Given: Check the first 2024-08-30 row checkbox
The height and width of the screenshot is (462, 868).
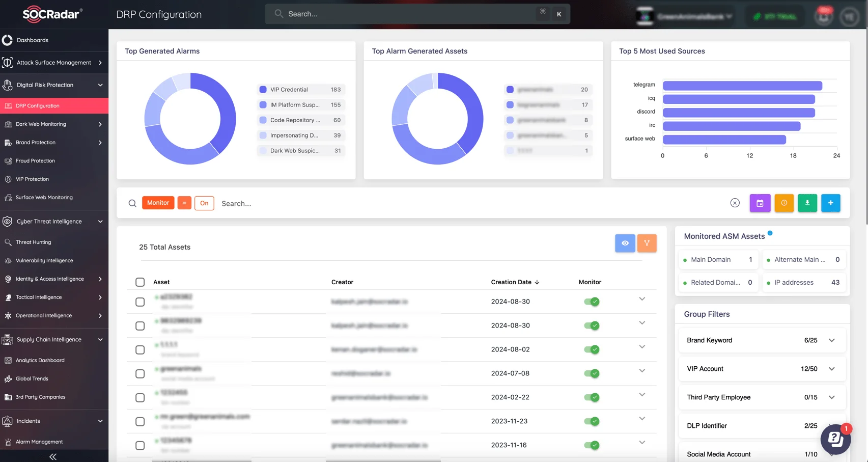Looking at the screenshot, I should tap(140, 302).
